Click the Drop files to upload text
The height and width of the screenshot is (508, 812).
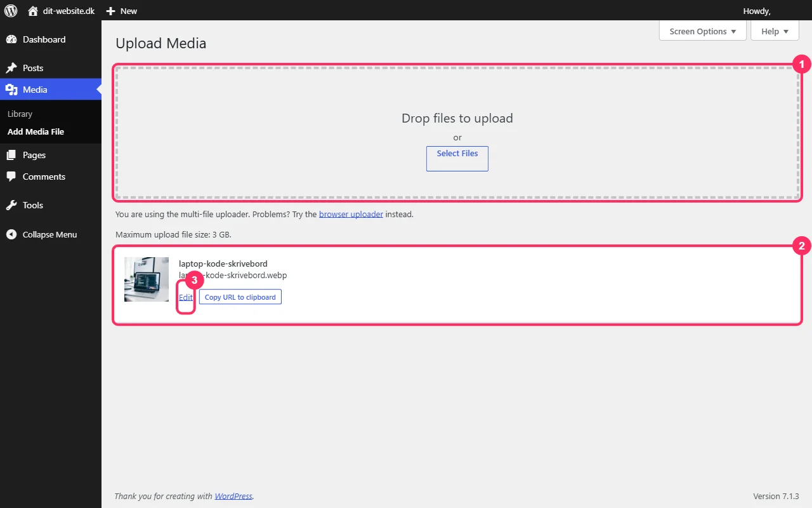click(x=457, y=118)
